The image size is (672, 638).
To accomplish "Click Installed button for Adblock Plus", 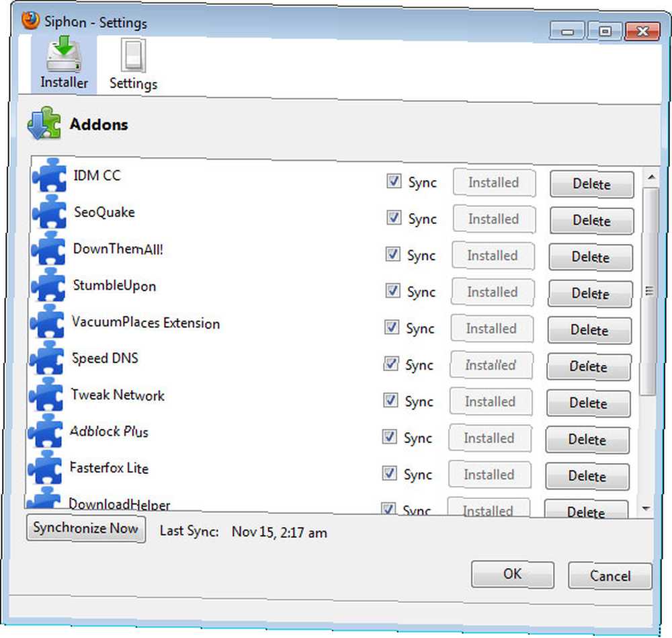I will coord(490,438).
